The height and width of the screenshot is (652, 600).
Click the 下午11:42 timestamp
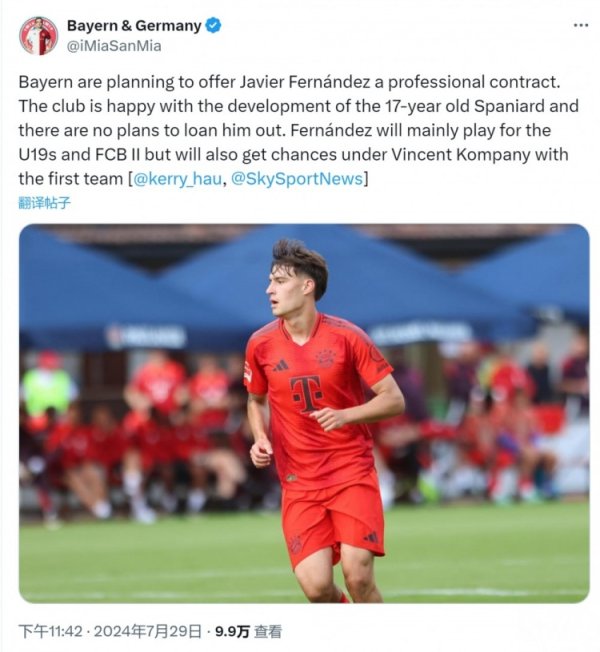[50, 632]
